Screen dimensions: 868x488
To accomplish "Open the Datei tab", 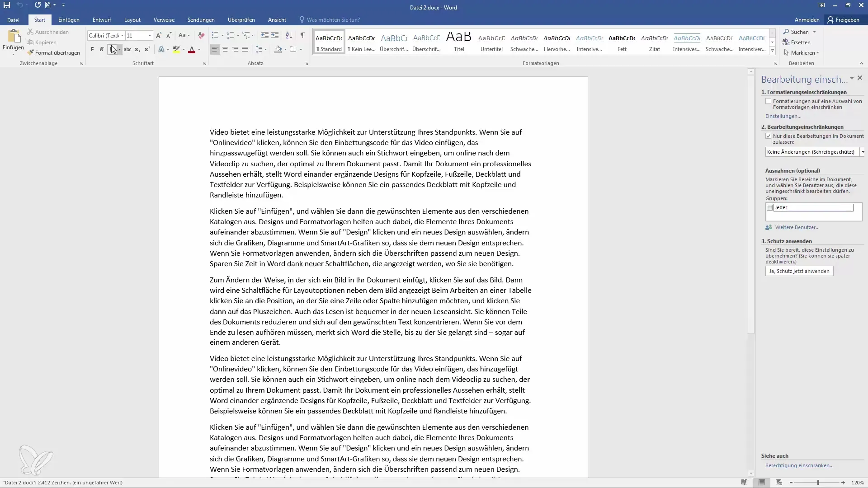I will [13, 20].
